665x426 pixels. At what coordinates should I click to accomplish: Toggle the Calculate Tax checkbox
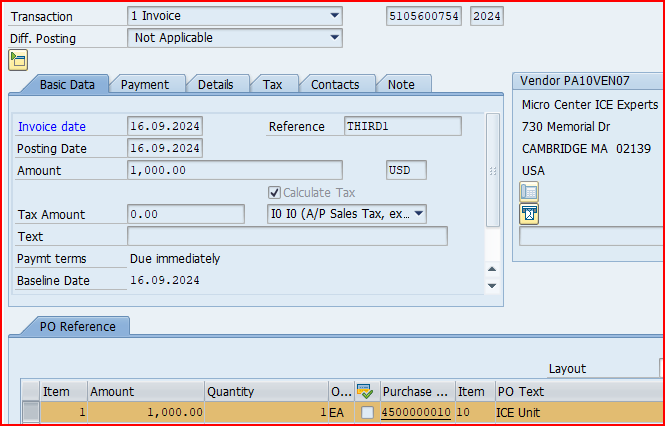pos(274,192)
